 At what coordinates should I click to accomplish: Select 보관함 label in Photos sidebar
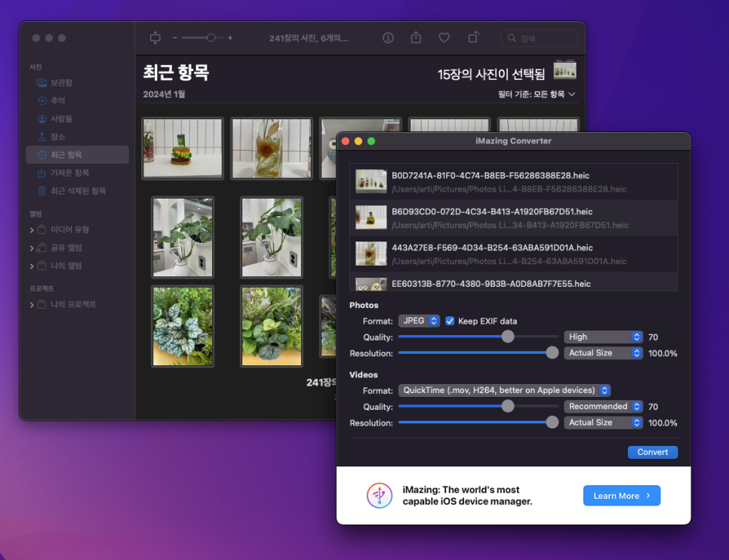61,83
